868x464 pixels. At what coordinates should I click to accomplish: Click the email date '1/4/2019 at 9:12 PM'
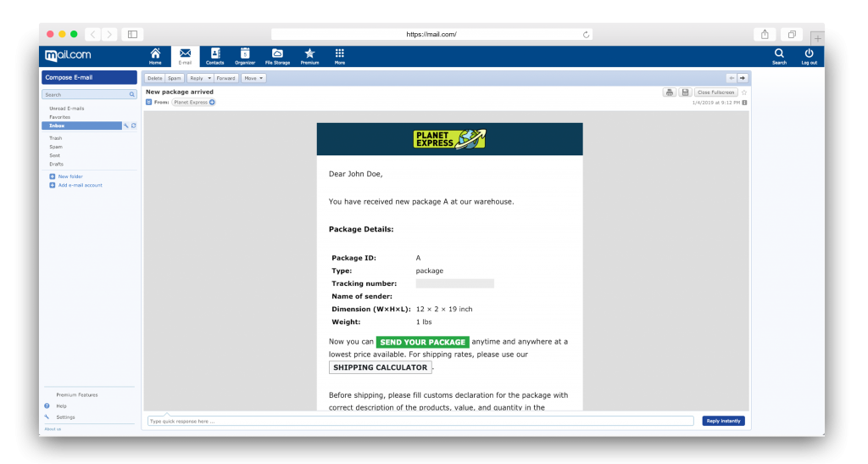tap(715, 103)
